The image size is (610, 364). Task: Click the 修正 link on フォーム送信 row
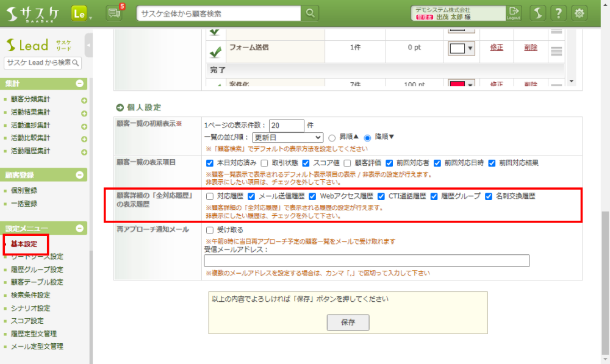click(497, 48)
